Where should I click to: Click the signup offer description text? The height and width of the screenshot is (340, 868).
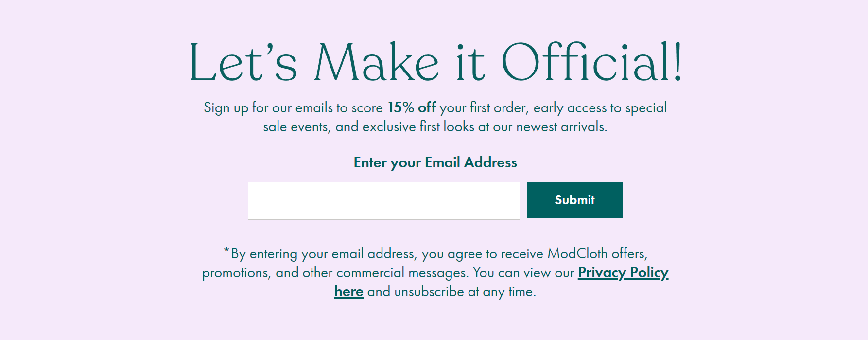coord(435,118)
